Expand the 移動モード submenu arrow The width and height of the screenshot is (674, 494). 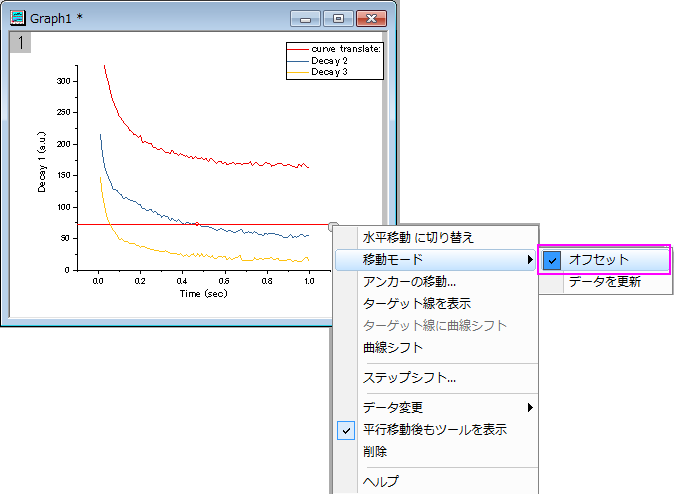[x=530, y=259]
